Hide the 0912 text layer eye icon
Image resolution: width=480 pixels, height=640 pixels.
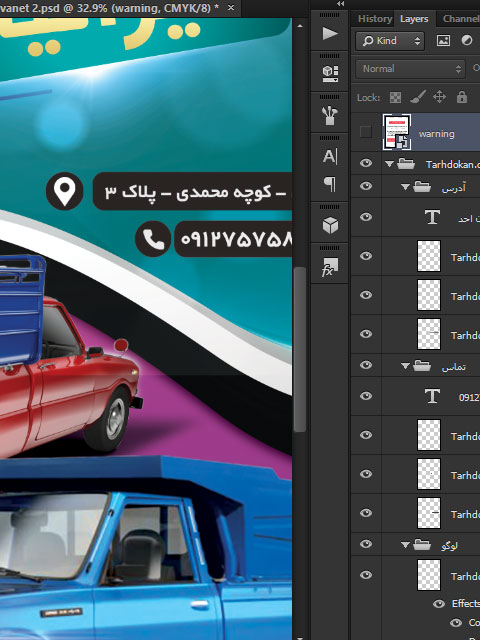pos(366,396)
